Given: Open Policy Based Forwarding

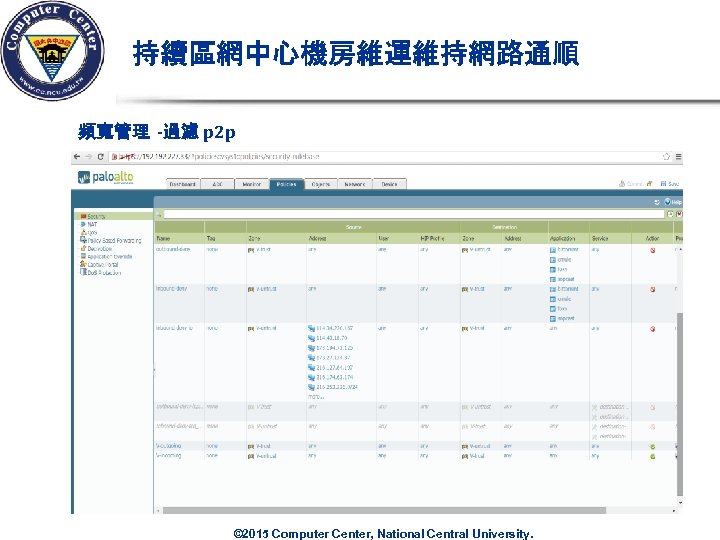Looking at the screenshot, I should pyautogui.click(x=111, y=240).
